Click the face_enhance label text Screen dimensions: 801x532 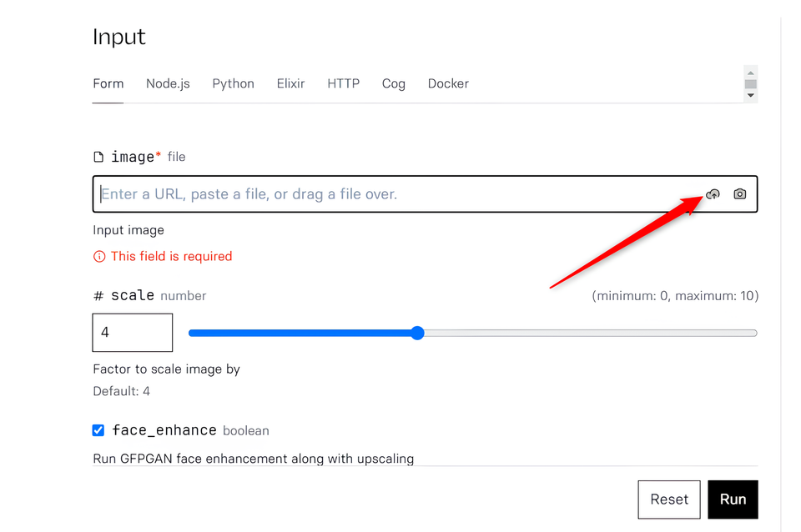164,430
